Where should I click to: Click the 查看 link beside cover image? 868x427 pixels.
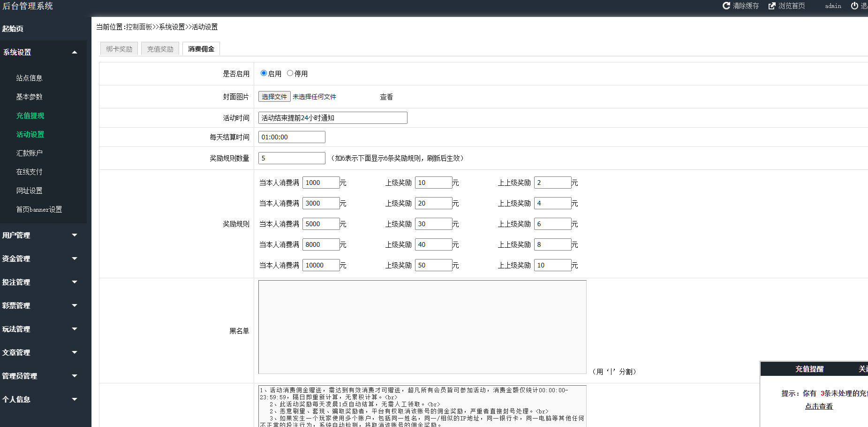click(x=386, y=97)
